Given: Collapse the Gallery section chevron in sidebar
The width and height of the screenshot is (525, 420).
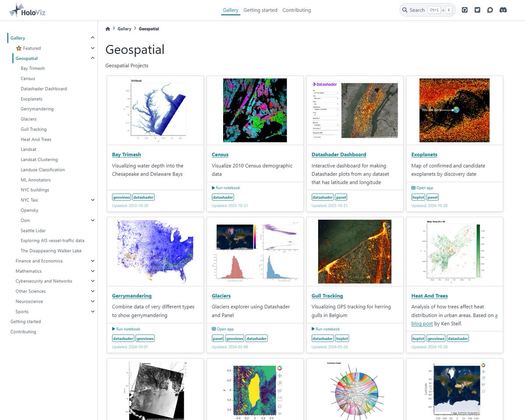Looking at the screenshot, I should point(92,38).
